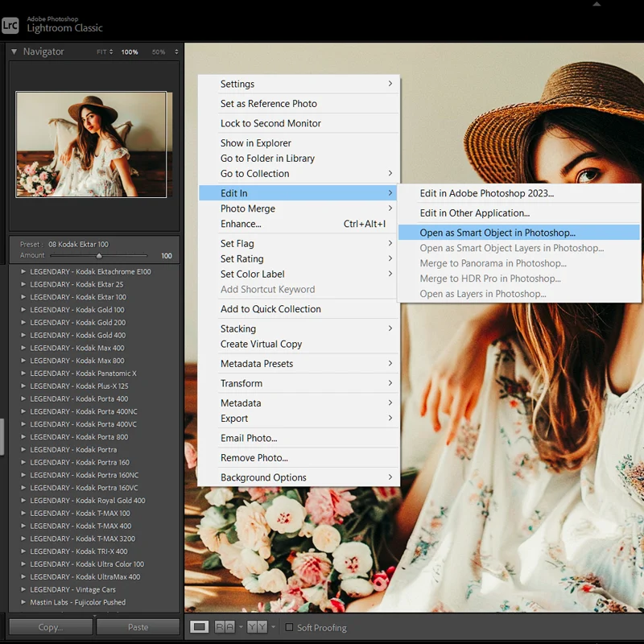Screen dimensions: 644x644
Task: Select LEGENDARY - Kodak Panatomic X preset row
Action: [x=94, y=374]
